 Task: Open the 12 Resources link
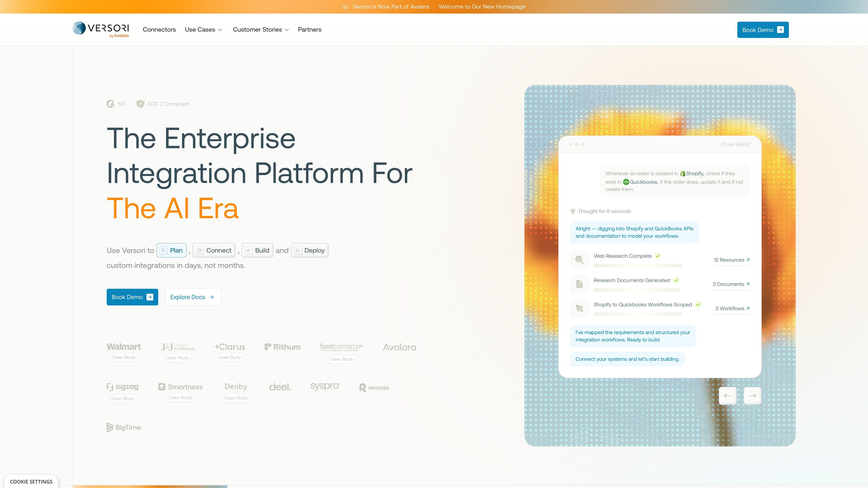click(731, 260)
